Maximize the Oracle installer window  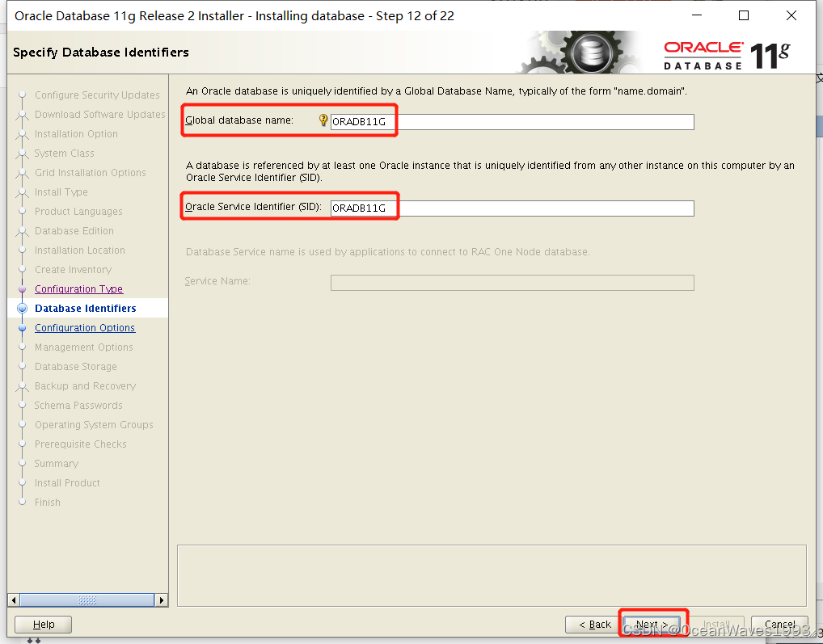click(x=744, y=15)
